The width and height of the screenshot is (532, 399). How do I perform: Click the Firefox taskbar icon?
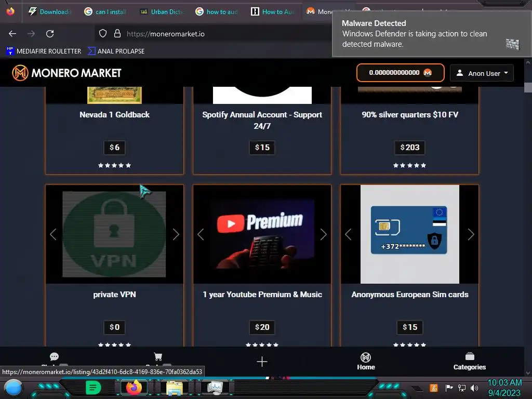click(x=134, y=388)
